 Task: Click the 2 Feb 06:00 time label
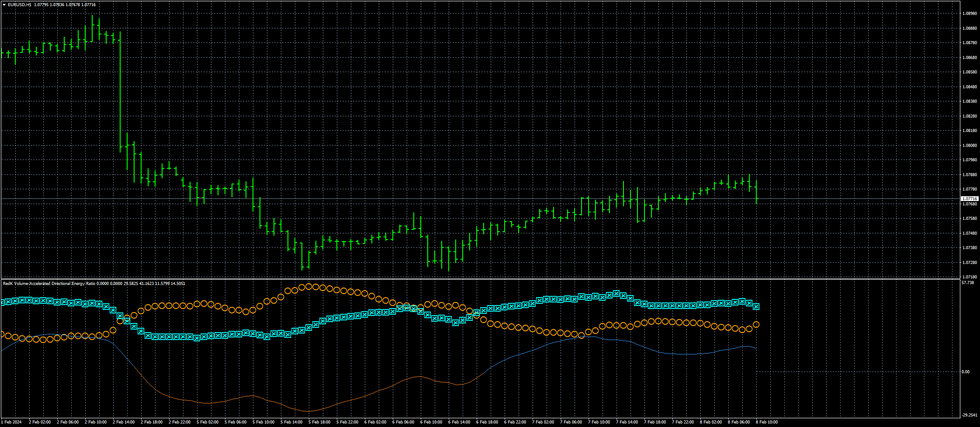coord(68,422)
